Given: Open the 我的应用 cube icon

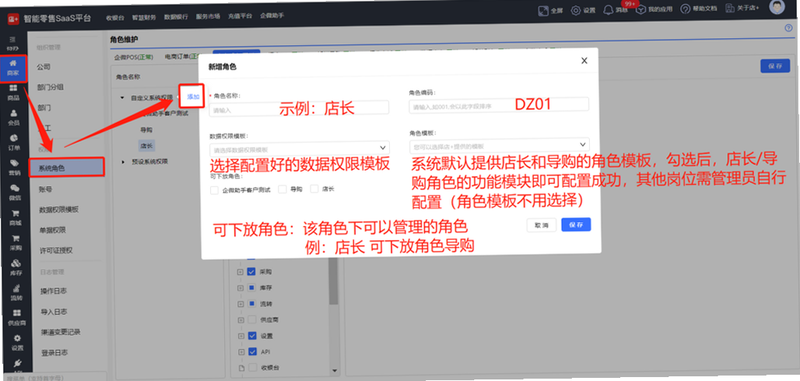Looking at the screenshot, I should click(x=641, y=9).
